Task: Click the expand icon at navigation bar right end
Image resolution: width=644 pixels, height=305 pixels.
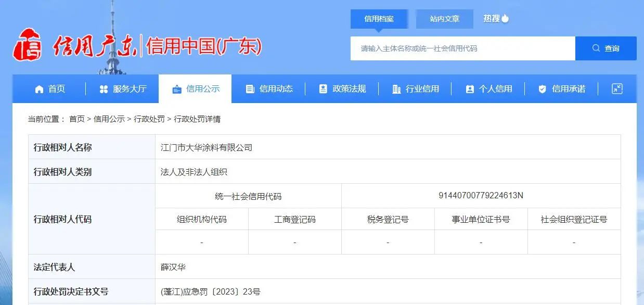Action: (616, 88)
